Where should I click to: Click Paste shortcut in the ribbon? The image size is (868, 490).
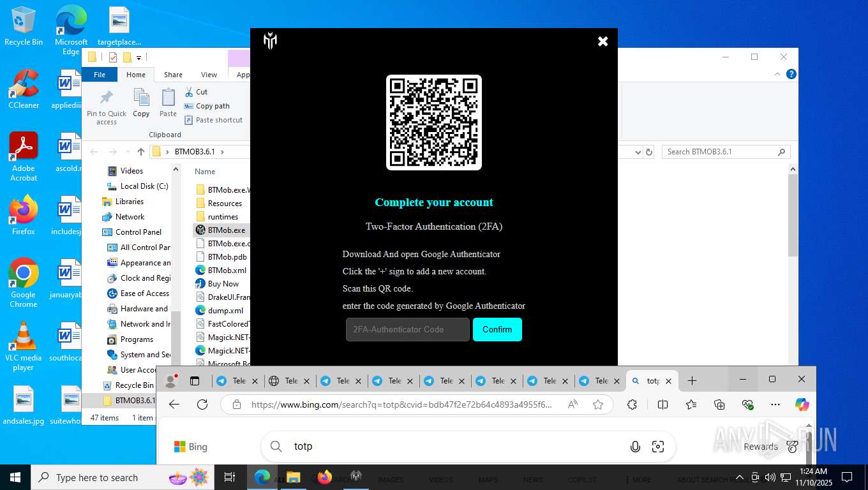pyautogui.click(x=213, y=120)
